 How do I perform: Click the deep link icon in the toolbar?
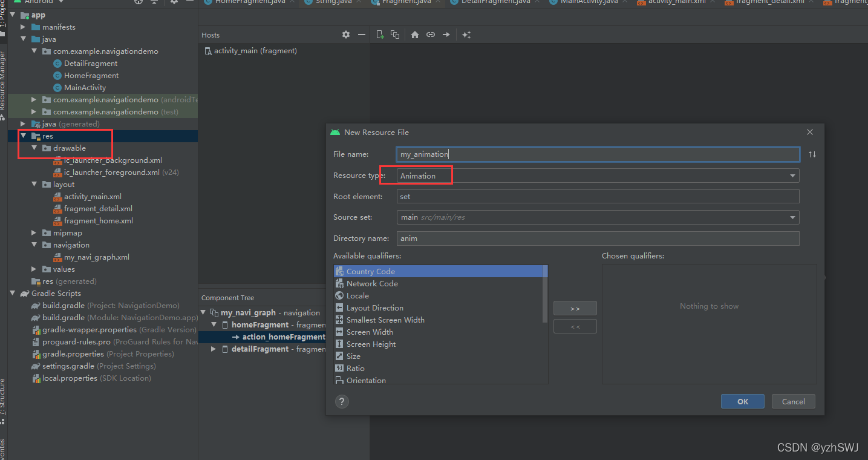430,34
